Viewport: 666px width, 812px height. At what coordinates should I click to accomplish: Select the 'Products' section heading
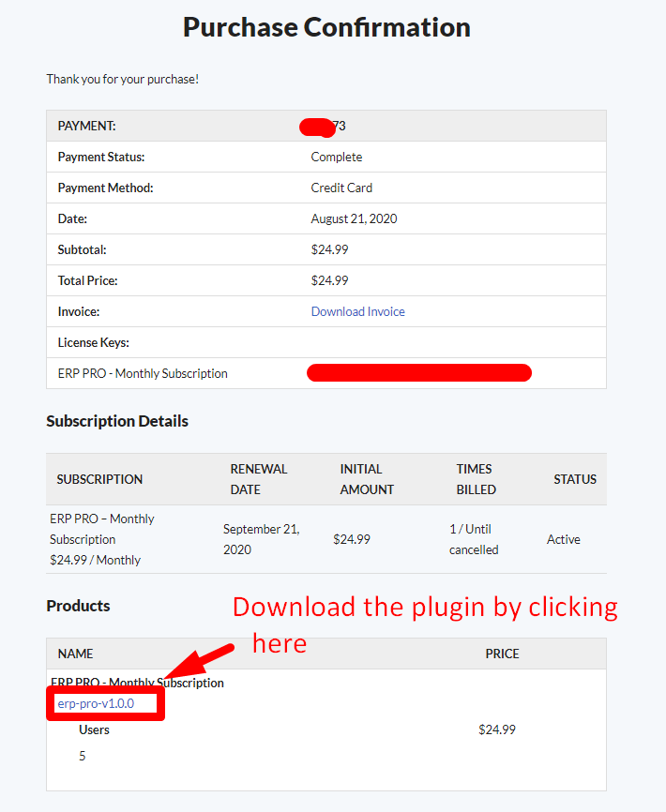click(78, 606)
